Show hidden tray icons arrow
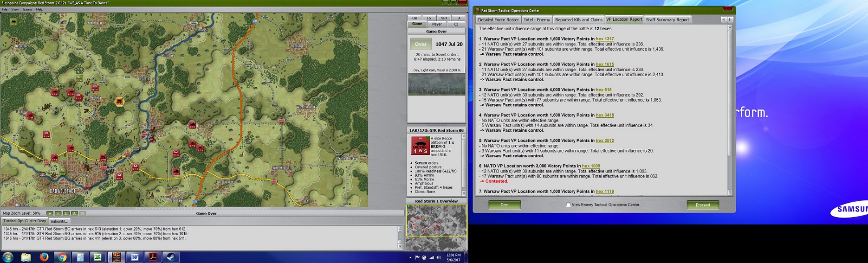868x263 pixels. point(410,257)
